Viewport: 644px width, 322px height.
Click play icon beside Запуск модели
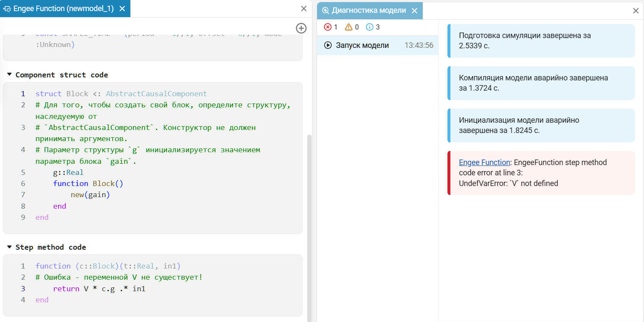click(328, 45)
